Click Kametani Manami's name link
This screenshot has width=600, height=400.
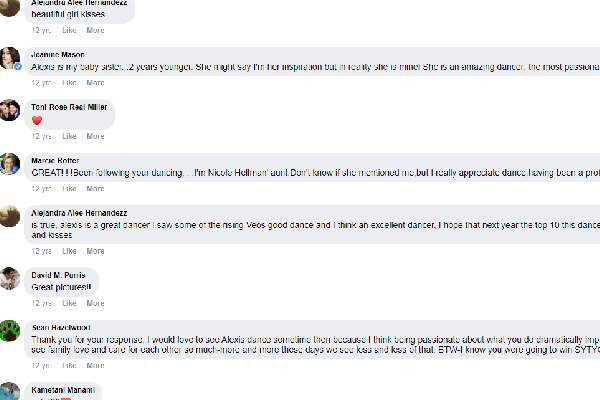[x=64, y=389]
